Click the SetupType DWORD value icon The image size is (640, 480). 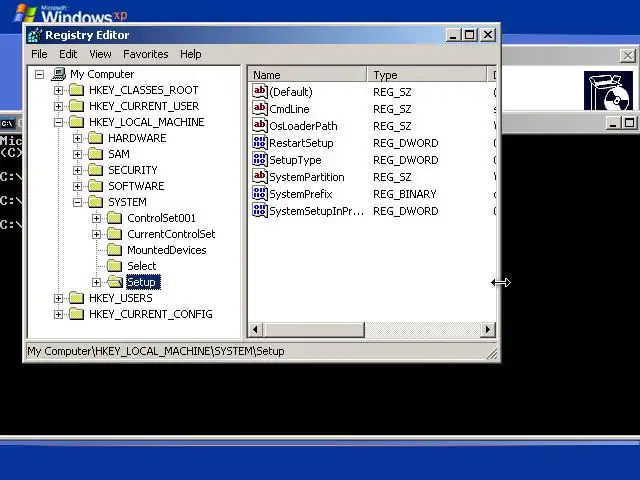coord(260,160)
